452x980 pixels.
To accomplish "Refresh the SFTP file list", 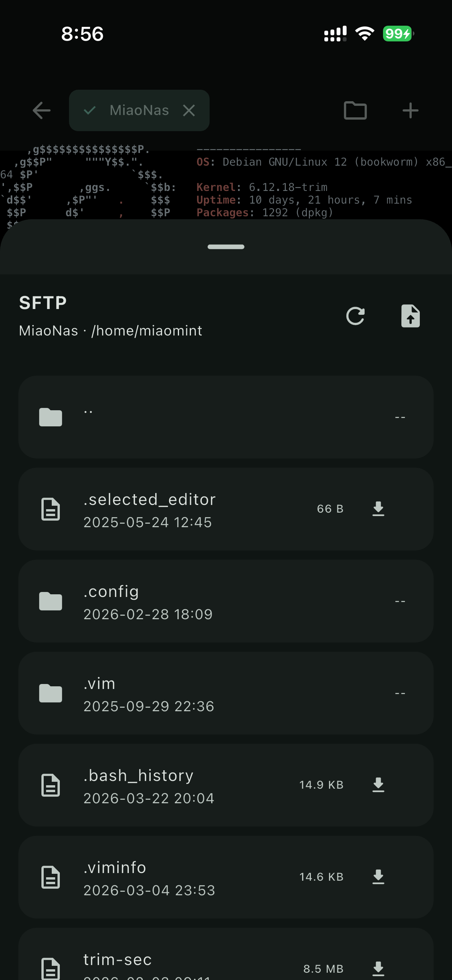I will point(355,316).
